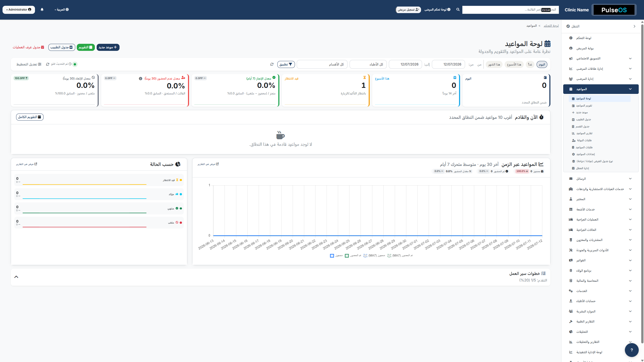The image size is (644, 362).
Task: Select the هذا الأسبوع date range tab
Action: click(x=514, y=64)
